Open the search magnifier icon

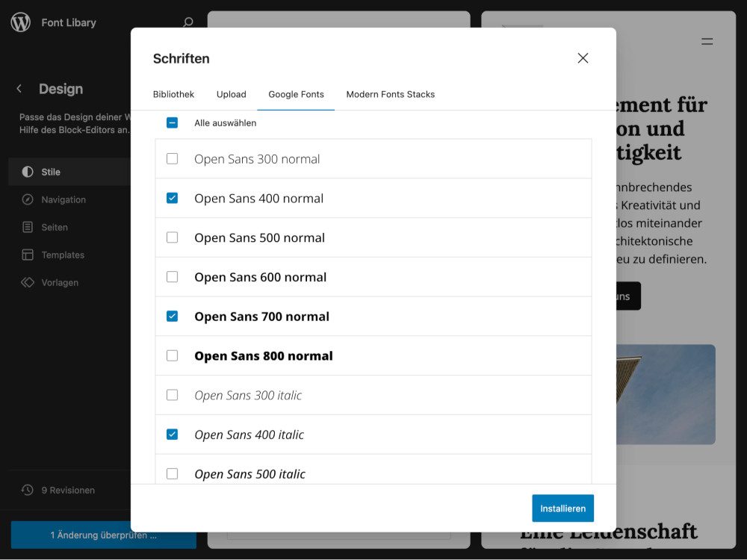coord(188,22)
